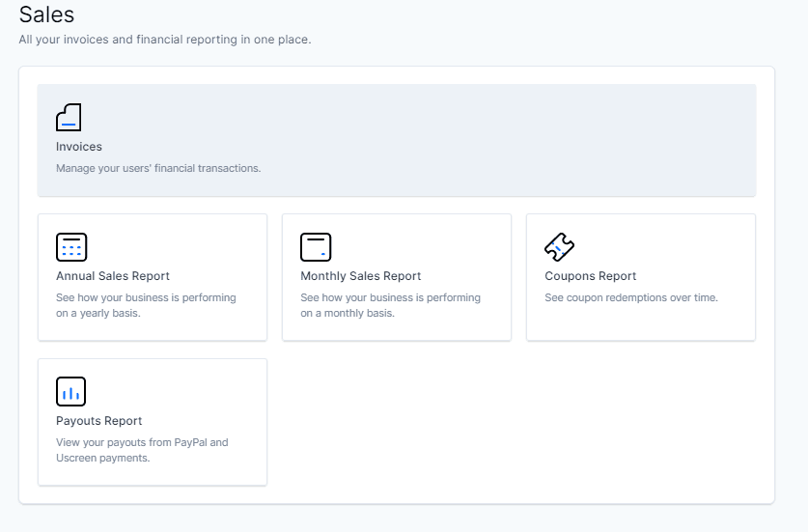Click the Coupons Report ticket icon
Screen dimensions: 808x532
click(560, 247)
